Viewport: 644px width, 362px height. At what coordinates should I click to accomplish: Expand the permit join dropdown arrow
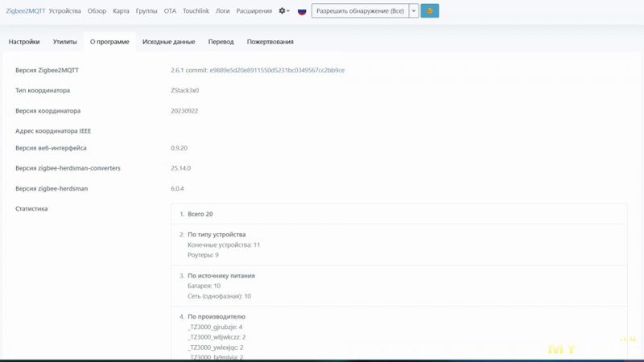click(x=414, y=11)
